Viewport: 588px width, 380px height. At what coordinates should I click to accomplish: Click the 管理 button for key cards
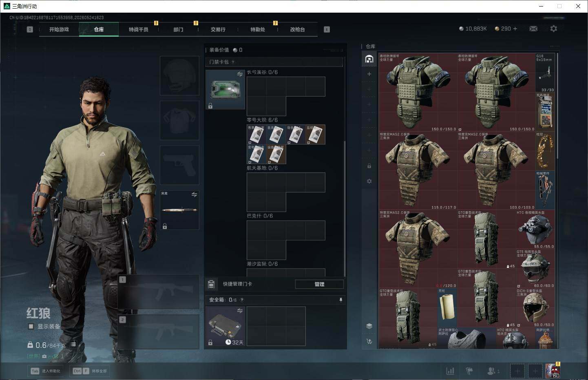tap(319, 284)
